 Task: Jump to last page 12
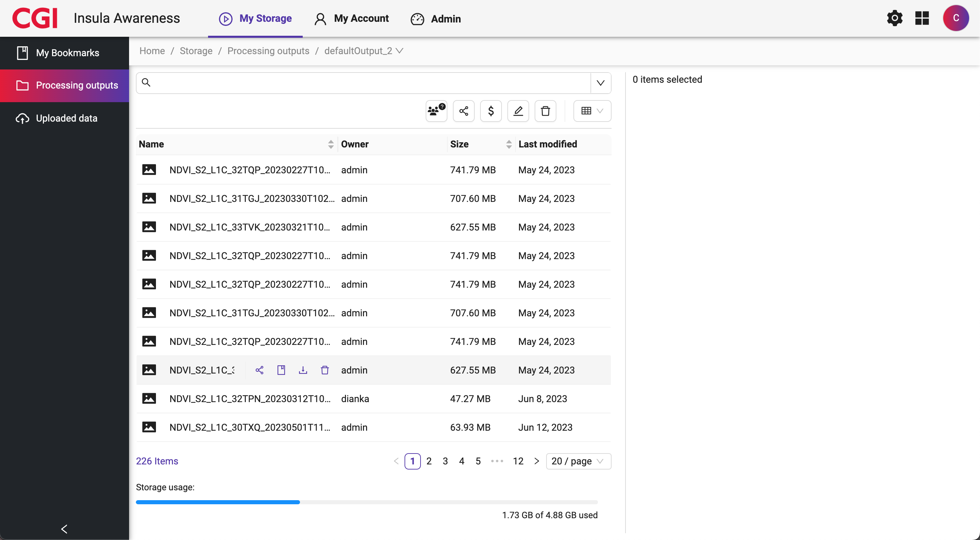pyautogui.click(x=518, y=461)
